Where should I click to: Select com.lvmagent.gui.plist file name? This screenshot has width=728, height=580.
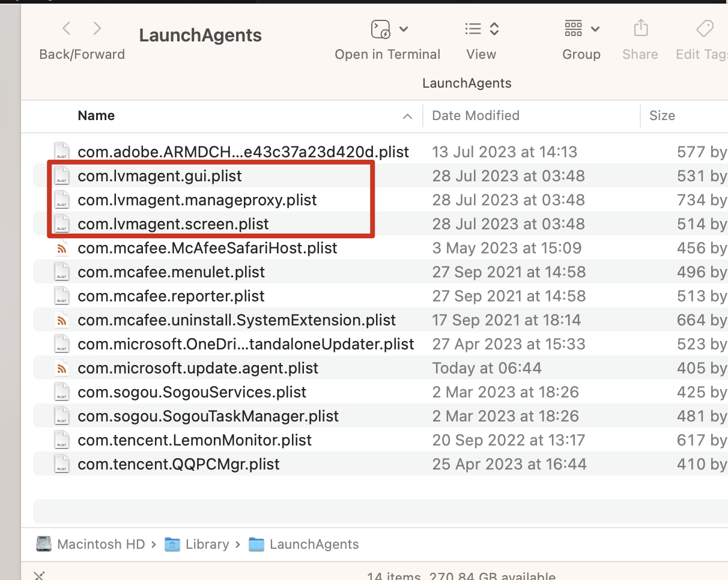pyautogui.click(x=160, y=176)
